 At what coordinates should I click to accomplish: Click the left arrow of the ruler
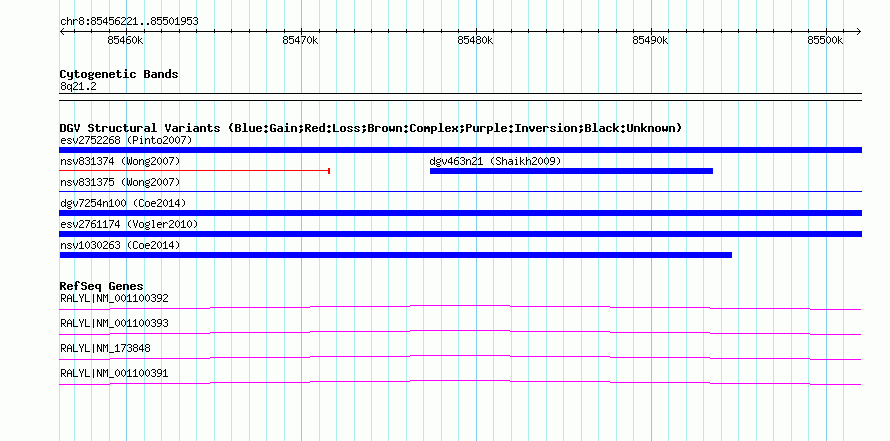tap(62, 31)
